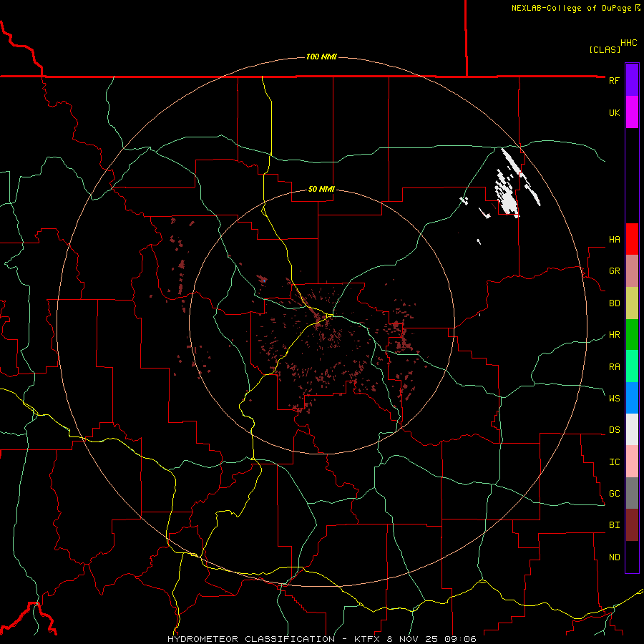This screenshot has width=644, height=644.
Task: Click the DS legend label
Action: pyautogui.click(x=614, y=430)
